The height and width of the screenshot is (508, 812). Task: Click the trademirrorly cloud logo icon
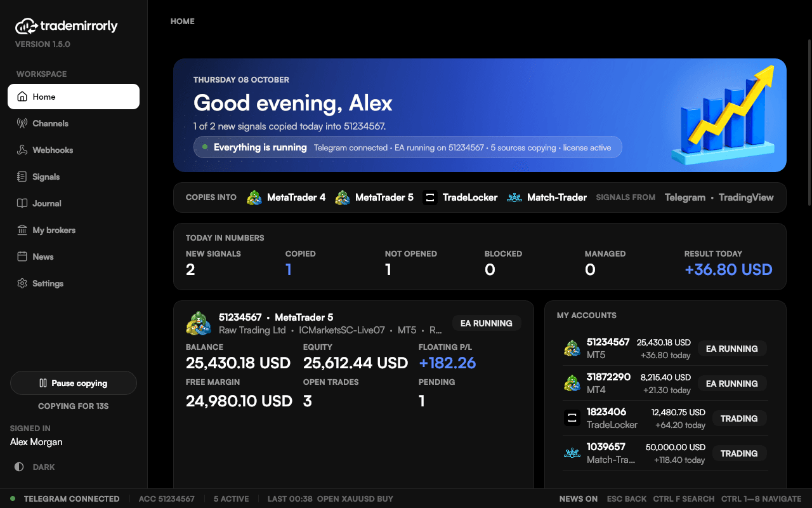click(x=26, y=26)
